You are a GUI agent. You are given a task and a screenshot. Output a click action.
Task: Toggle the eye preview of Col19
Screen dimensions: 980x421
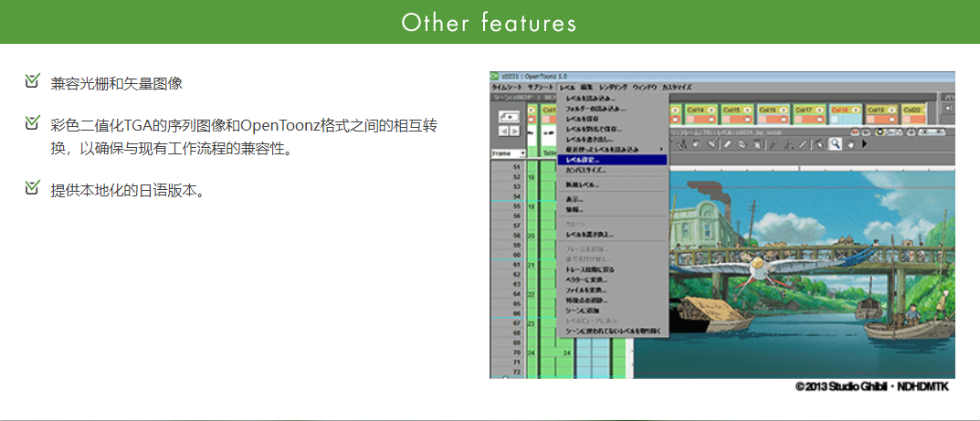[891, 110]
